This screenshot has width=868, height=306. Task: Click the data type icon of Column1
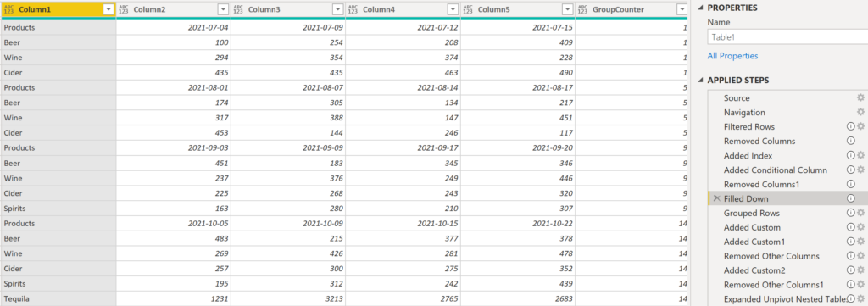coord(8,9)
